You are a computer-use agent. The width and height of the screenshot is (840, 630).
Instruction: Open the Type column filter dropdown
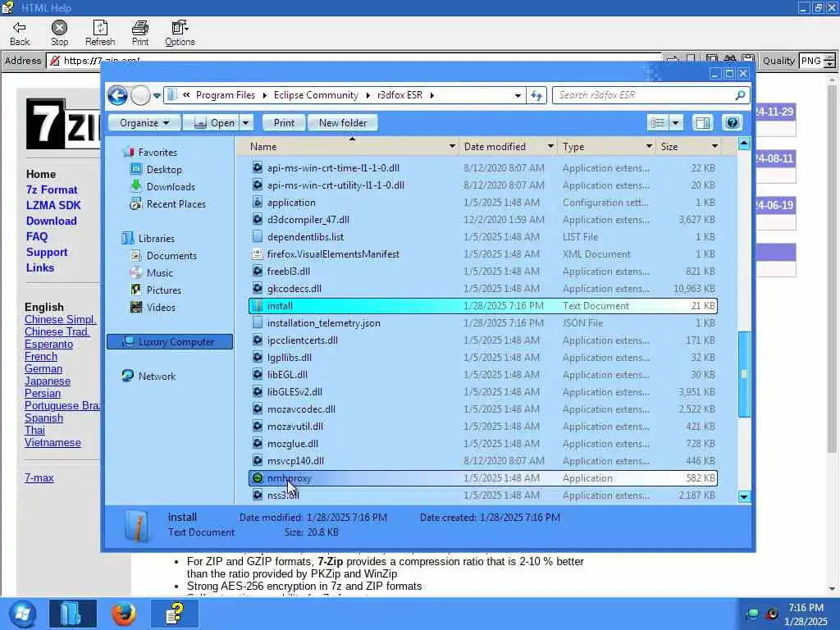point(649,146)
